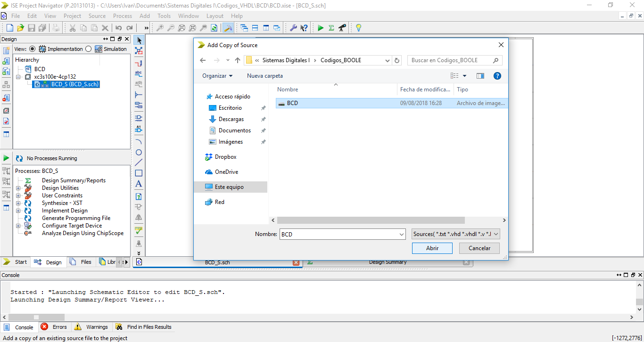Open the Tools menu

(x=164, y=16)
